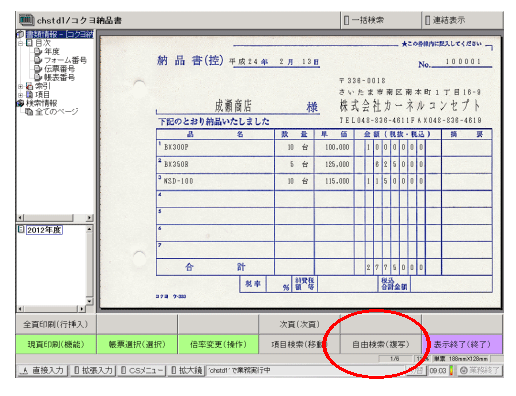This screenshot has height=396, width=516.
Task: Open 全てのページ under 検索情報
Action: click(x=57, y=112)
